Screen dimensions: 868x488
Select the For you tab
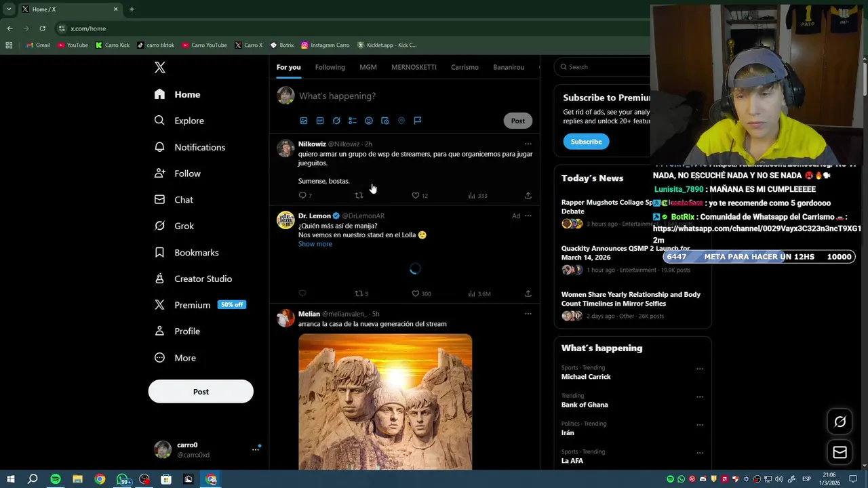(x=288, y=67)
